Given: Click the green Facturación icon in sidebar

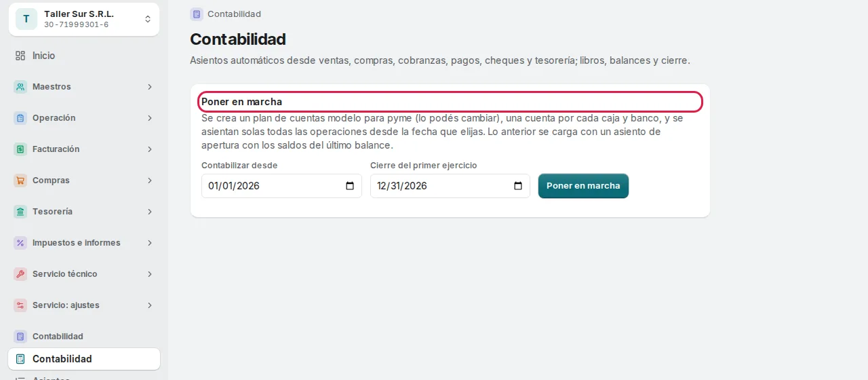Looking at the screenshot, I should coord(20,149).
